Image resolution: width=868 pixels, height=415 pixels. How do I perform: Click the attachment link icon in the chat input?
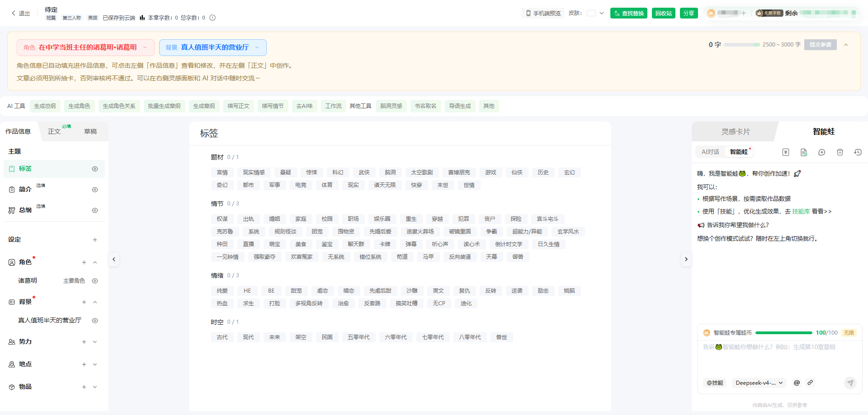810,382
